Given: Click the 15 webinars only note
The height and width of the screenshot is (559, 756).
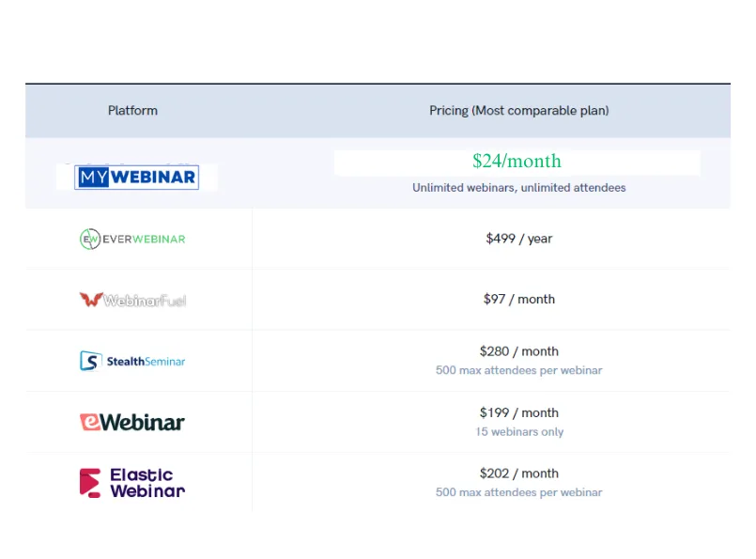Looking at the screenshot, I should click(519, 431).
